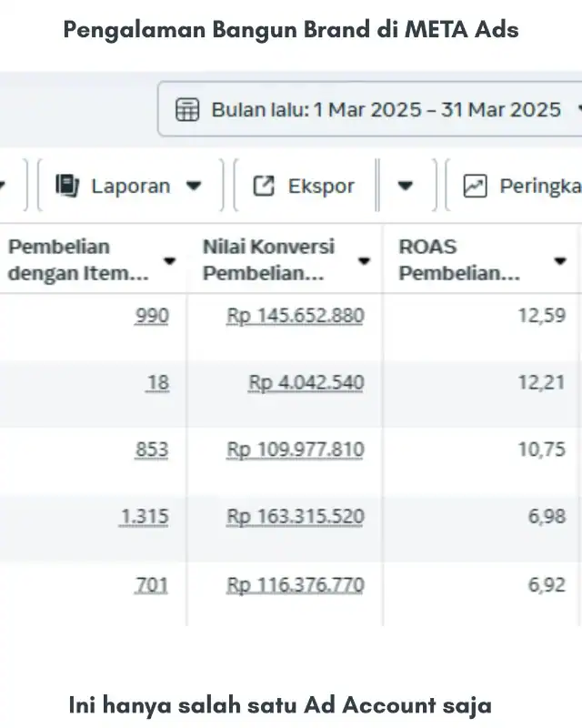This screenshot has height=728, width=582.
Task: Click the Ekspor export icon
Action: point(262,185)
